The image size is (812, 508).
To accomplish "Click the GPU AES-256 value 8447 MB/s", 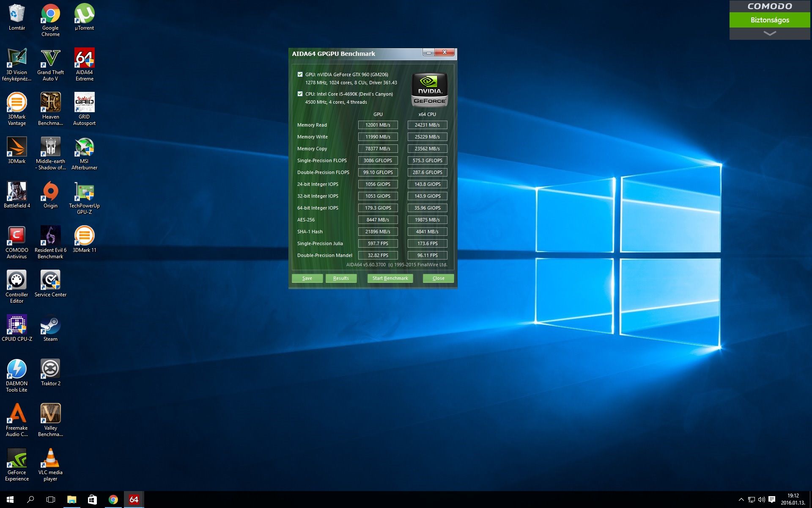I will coord(378,220).
